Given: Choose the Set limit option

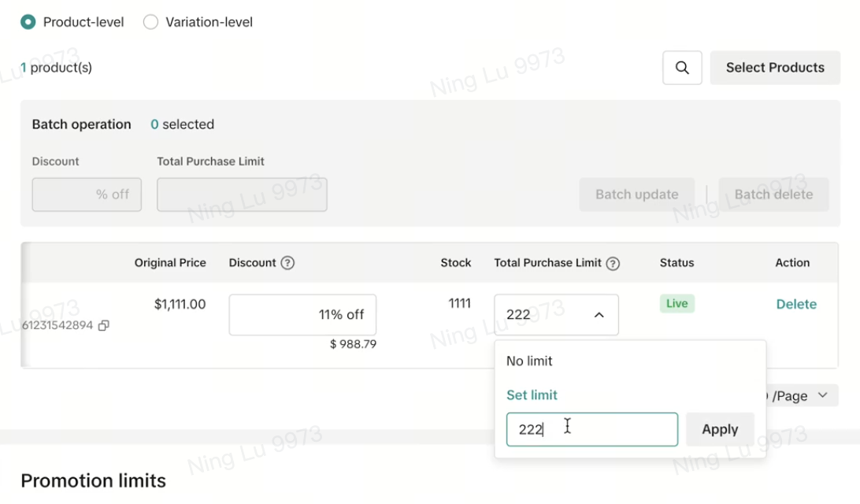Looking at the screenshot, I should [x=532, y=395].
